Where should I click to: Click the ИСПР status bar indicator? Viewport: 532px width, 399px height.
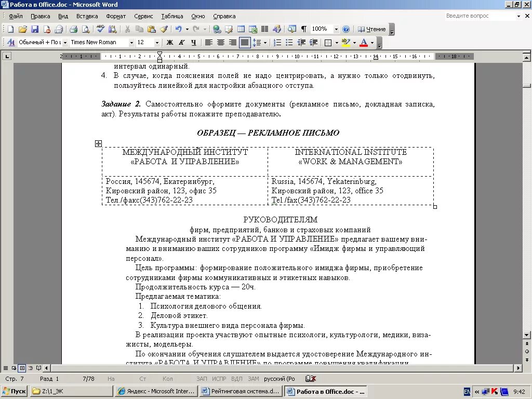click(x=219, y=379)
